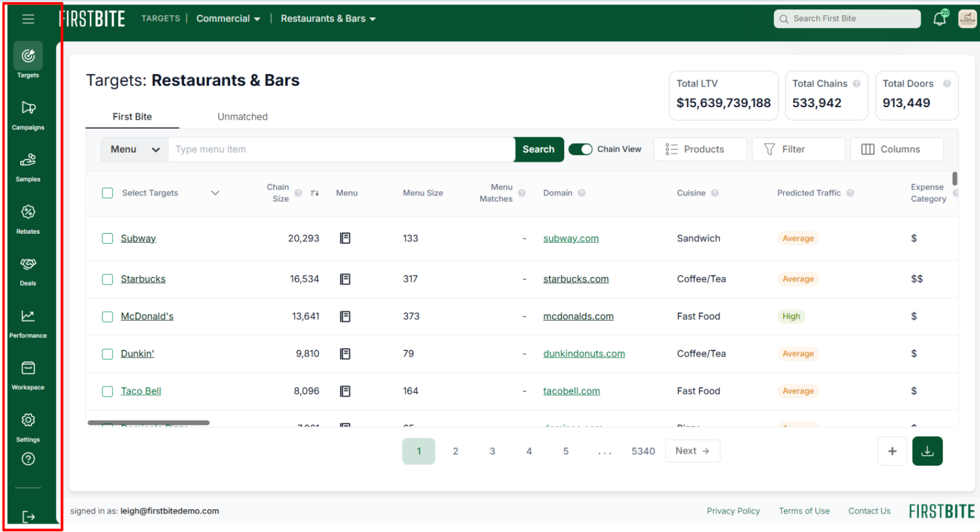Open the menu icon for McDonald's

tap(346, 317)
